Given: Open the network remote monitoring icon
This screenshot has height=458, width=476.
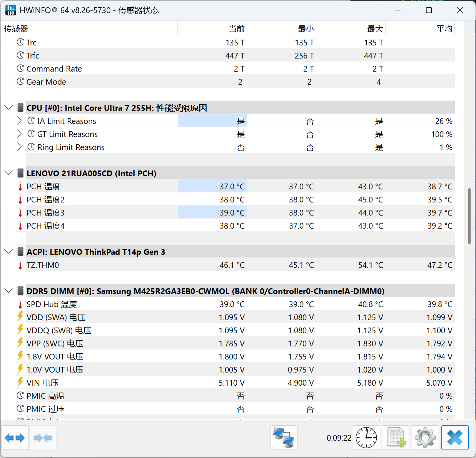Looking at the screenshot, I should [x=284, y=438].
